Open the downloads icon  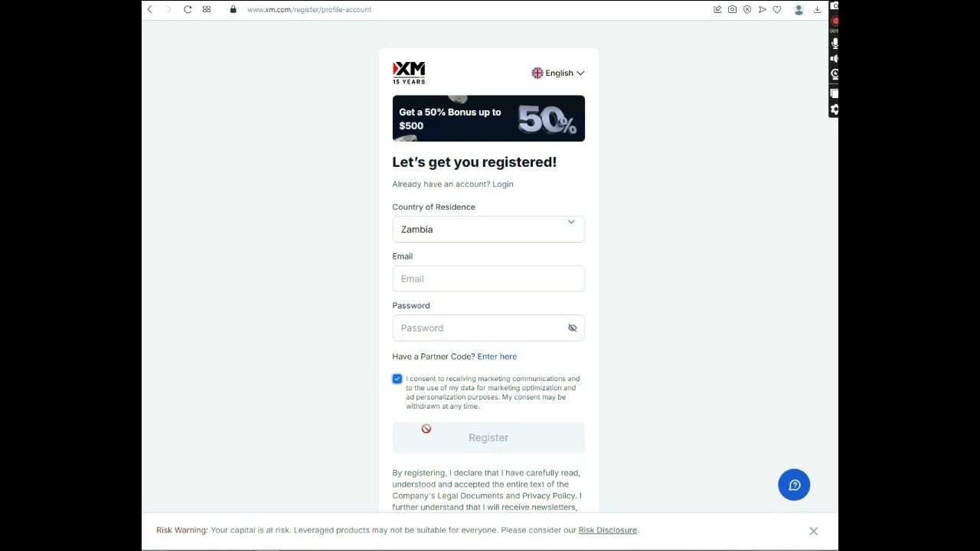pyautogui.click(x=817, y=9)
